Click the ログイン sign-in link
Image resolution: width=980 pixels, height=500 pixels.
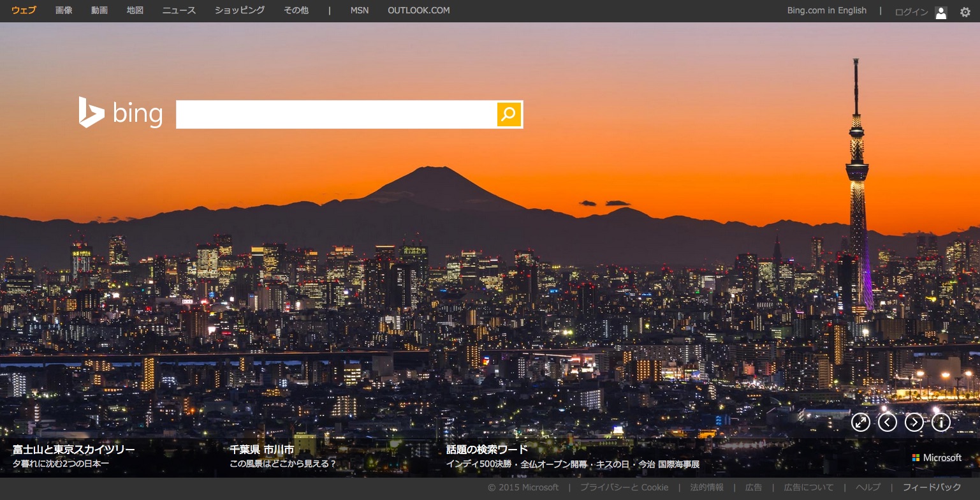pyautogui.click(x=911, y=12)
